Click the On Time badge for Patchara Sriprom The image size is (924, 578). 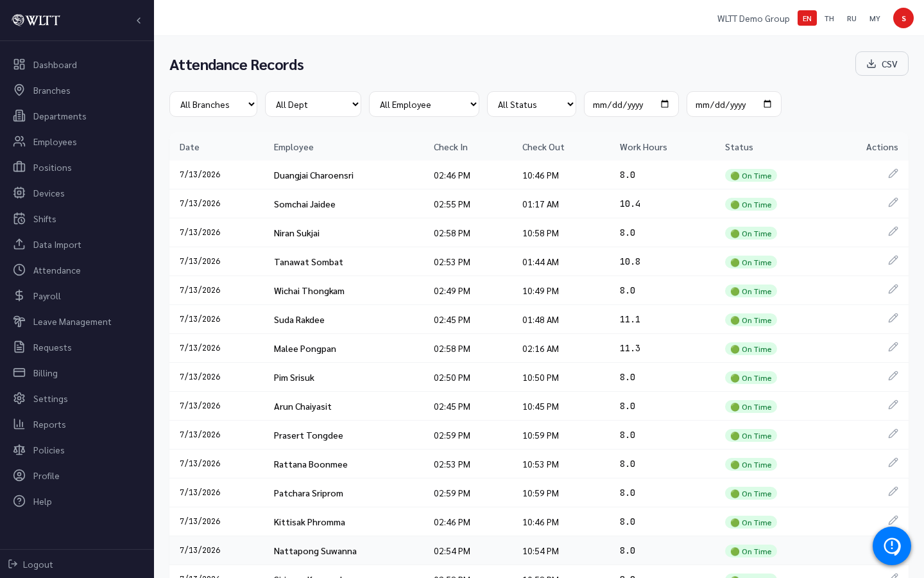pyautogui.click(x=751, y=493)
